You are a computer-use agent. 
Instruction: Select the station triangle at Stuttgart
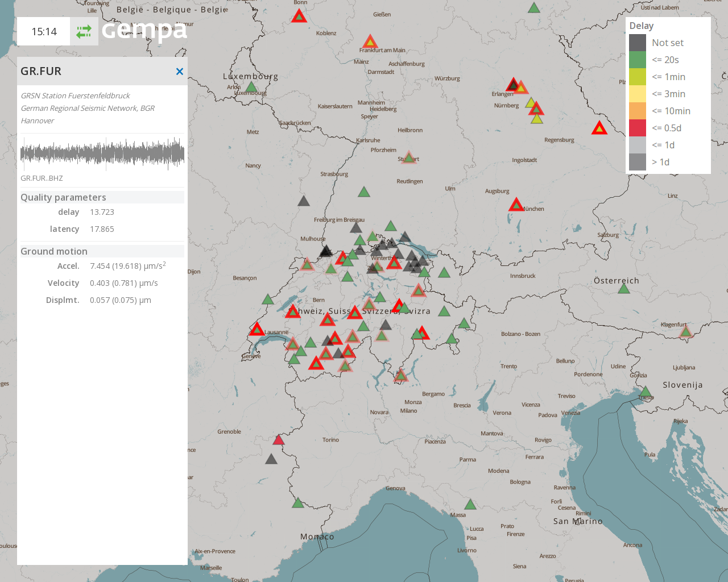coord(408,157)
